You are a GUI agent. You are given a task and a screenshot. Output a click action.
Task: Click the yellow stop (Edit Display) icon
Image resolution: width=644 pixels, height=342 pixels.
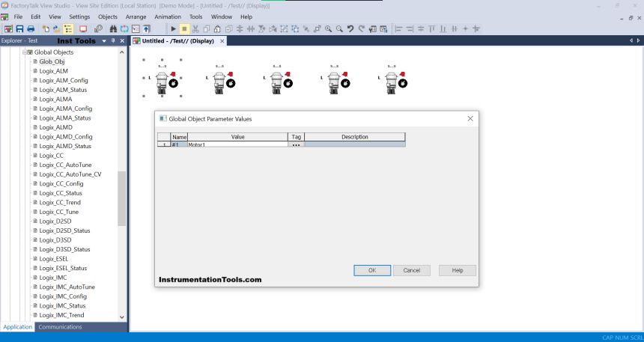click(184, 29)
